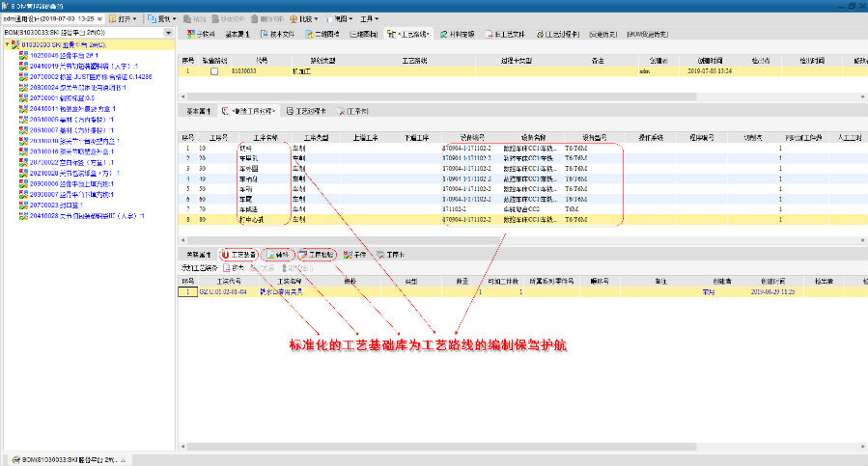Select tree item 10250045

(60, 55)
